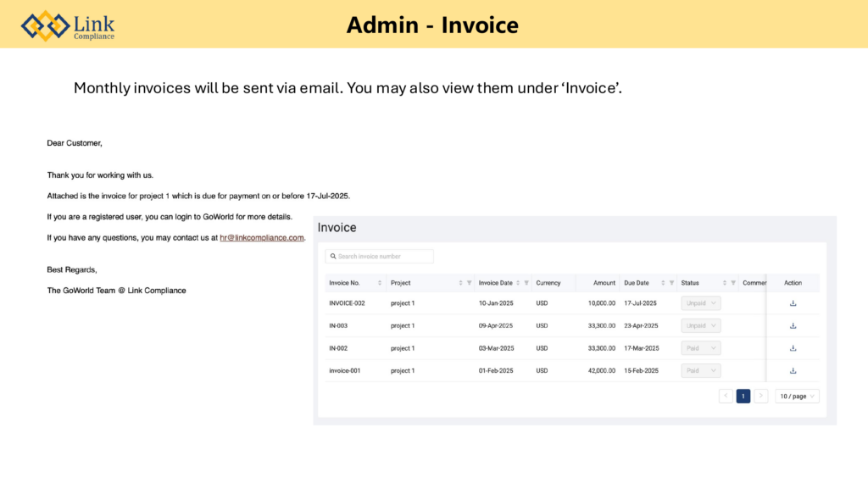Open the hr@linkcompliance.com email link
The height and width of the screenshot is (488, 868).
tap(261, 238)
